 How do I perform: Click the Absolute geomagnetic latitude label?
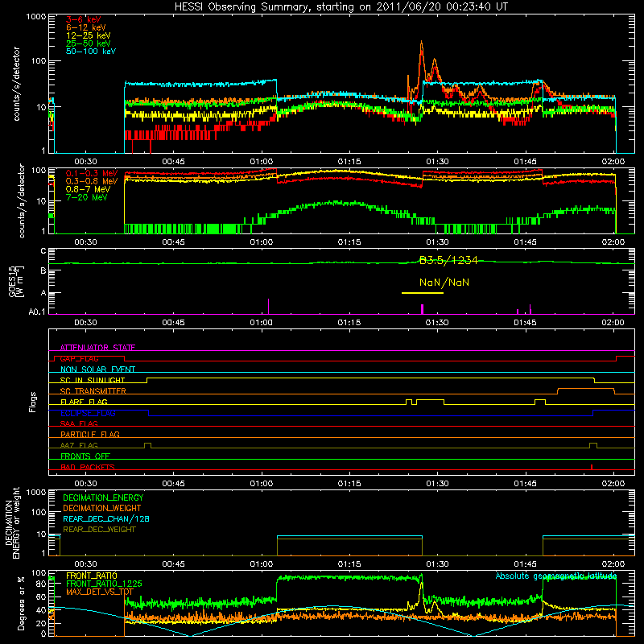(x=556, y=576)
